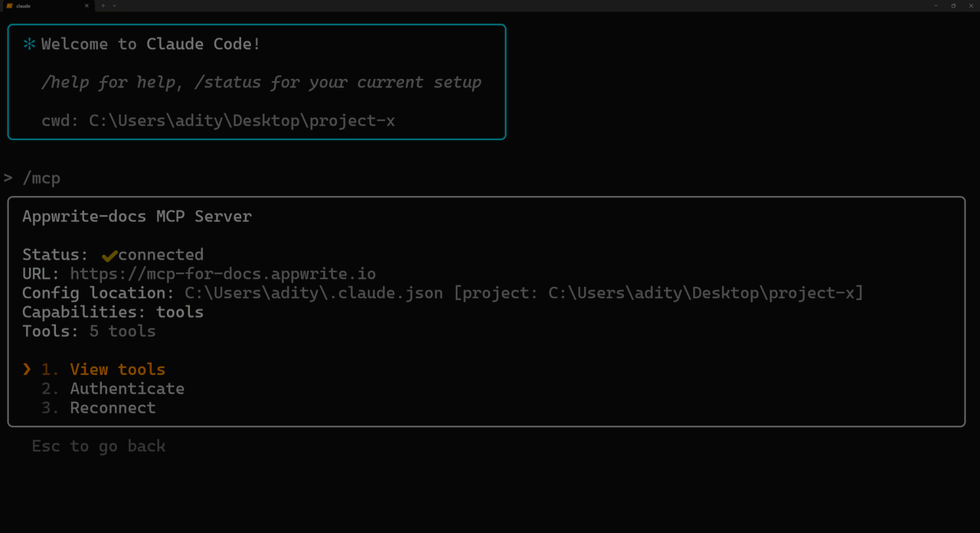Select the View tools option

117,369
